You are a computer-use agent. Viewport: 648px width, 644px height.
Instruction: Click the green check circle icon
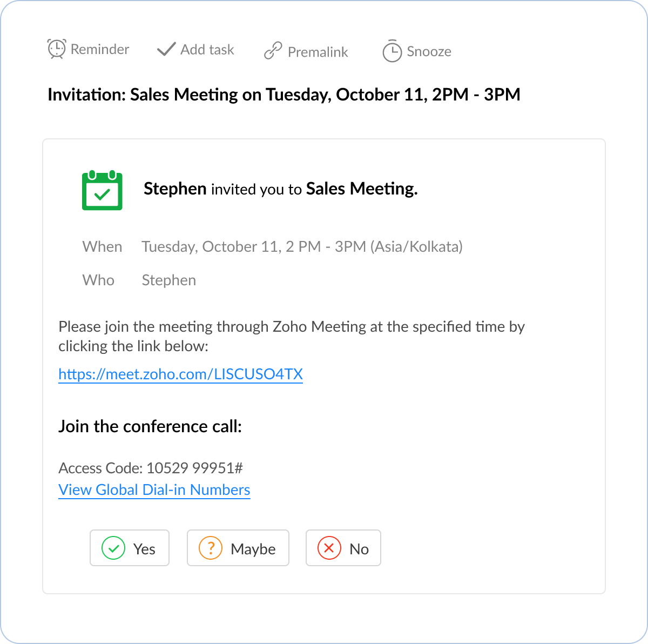tap(113, 548)
